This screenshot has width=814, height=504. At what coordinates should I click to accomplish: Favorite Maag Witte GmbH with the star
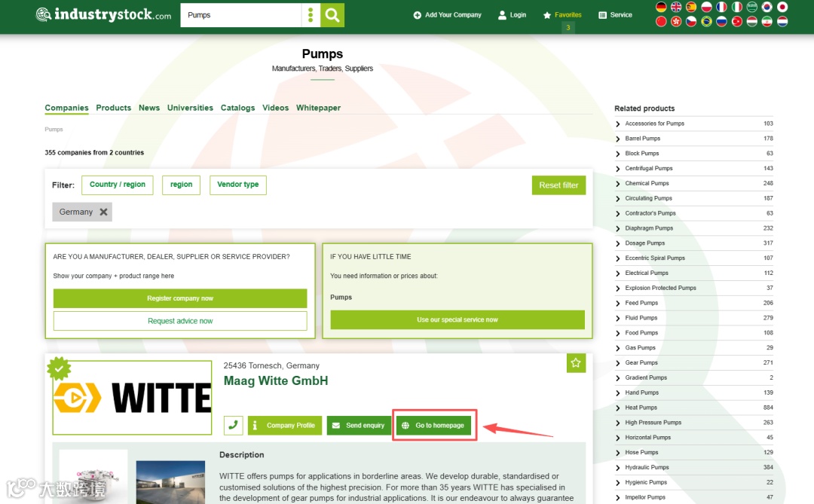[x=576, y=363]
